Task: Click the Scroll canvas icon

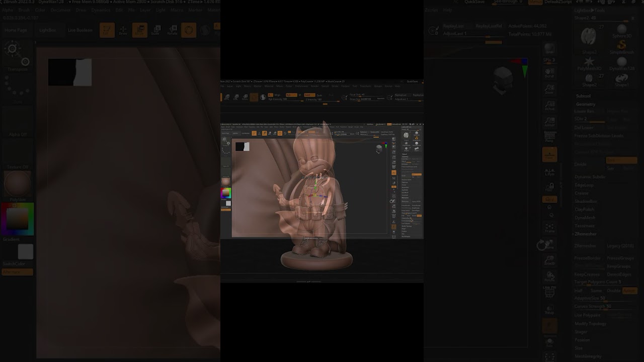Action: (x=549, y=73)
